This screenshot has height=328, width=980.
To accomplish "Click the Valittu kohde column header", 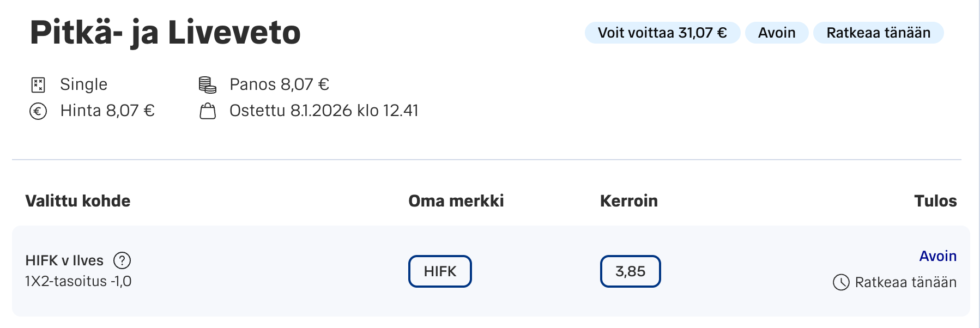I will click(x=78, y=201).
